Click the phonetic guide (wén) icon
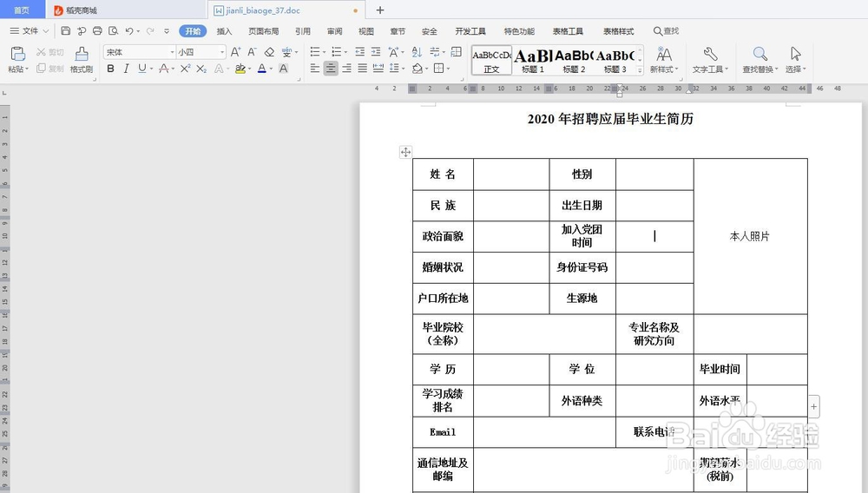This screenshot has width=868, height=493. (x=286, y=52)
